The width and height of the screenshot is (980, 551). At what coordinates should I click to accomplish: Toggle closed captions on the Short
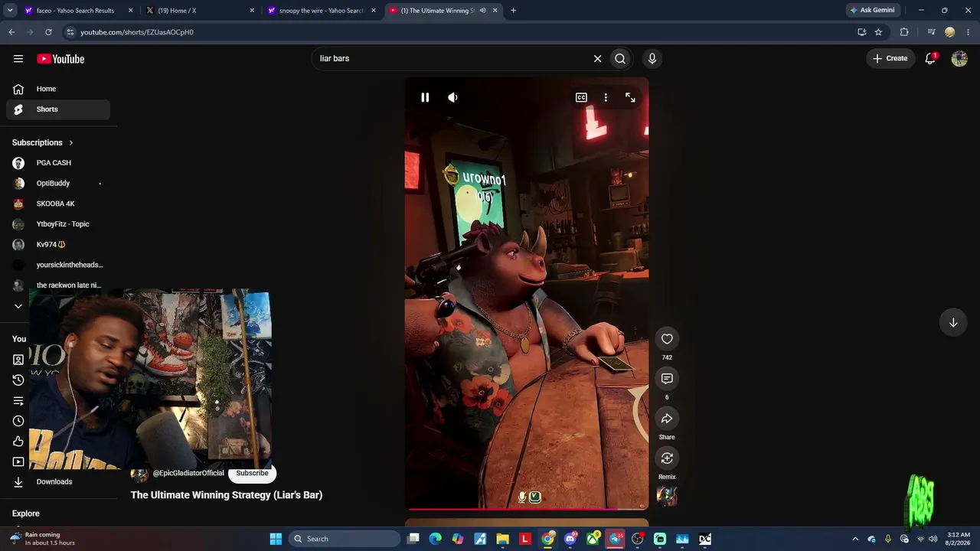(x=581, y=97)
